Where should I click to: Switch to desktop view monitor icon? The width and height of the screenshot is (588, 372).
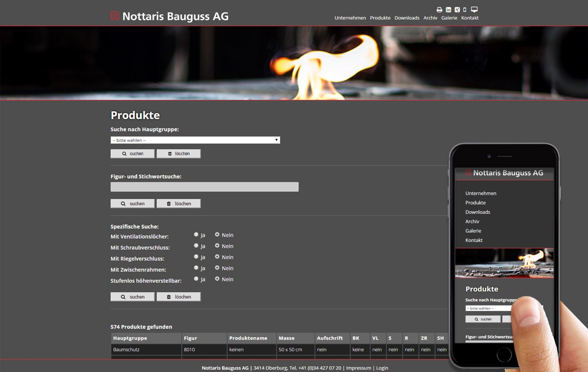474,10
